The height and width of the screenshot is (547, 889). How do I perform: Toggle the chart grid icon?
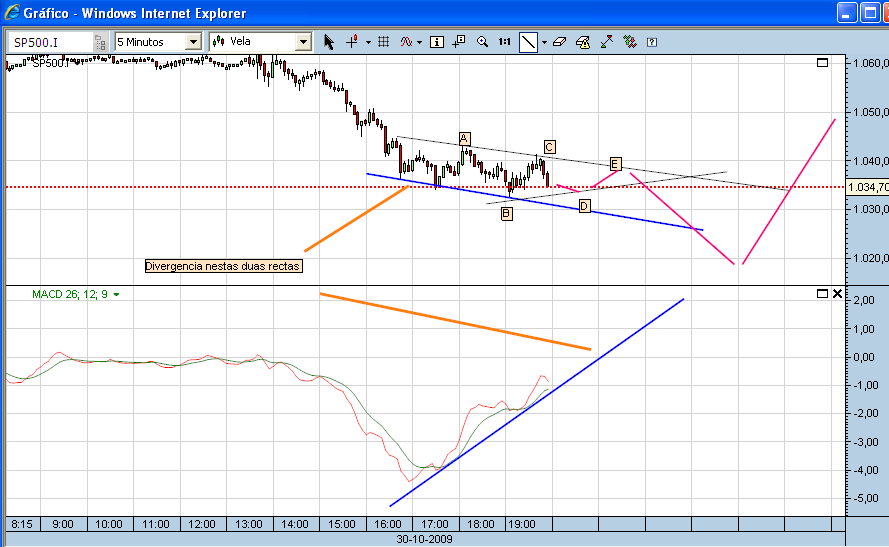[x=383, y=42]
